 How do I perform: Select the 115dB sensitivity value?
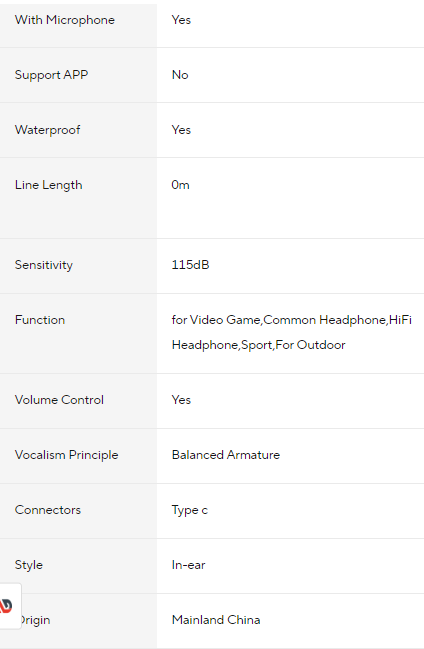click(x=190, y=265)
